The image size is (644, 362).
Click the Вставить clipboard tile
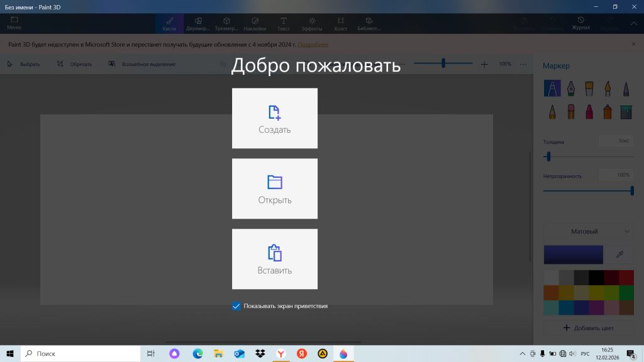(274, 259)
